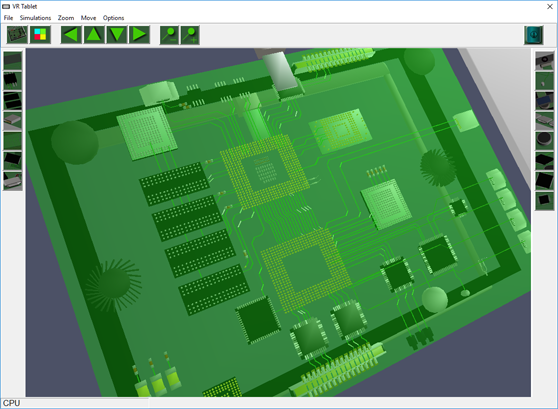Open the Move menu
The image size is (558, 409).
tap(88, 18)
